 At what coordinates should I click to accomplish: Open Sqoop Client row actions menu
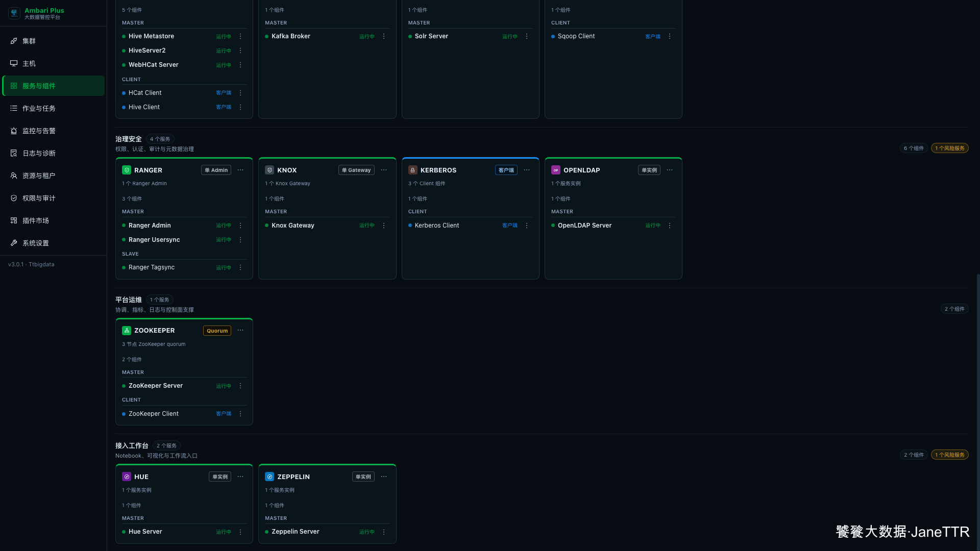click(670, 36)
